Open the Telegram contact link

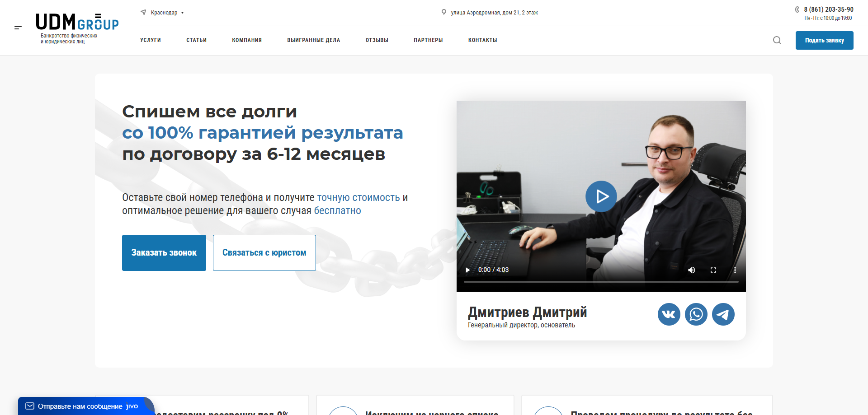pyautogui.click(x=723, y=314)
